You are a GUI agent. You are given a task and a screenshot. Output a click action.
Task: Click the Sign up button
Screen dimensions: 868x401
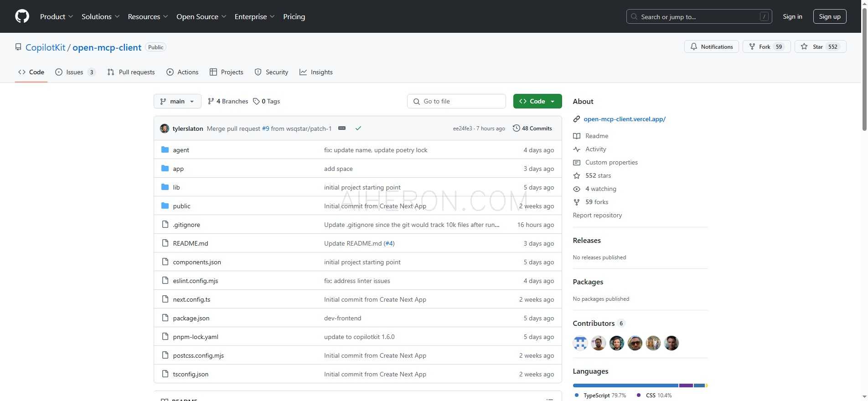(829, 16)
